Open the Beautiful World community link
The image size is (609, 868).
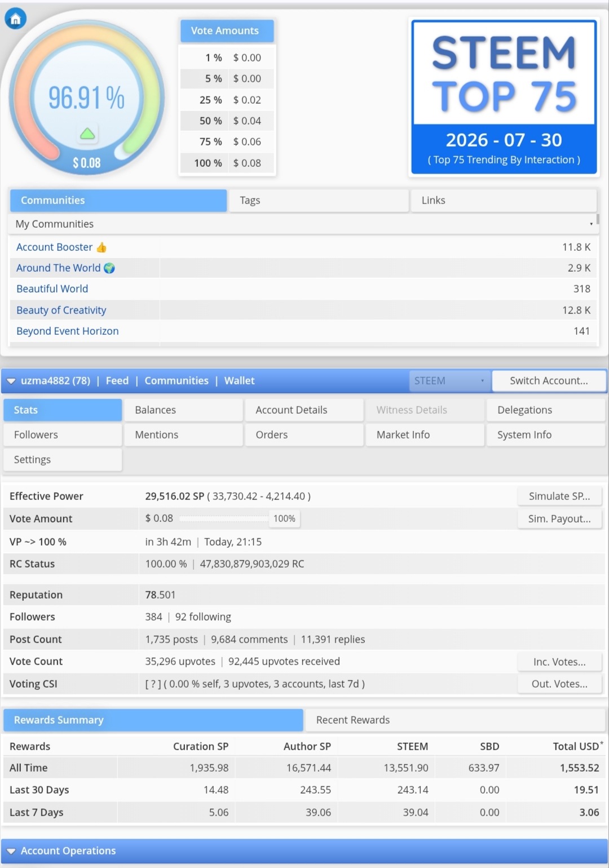[x=52, y=289]
